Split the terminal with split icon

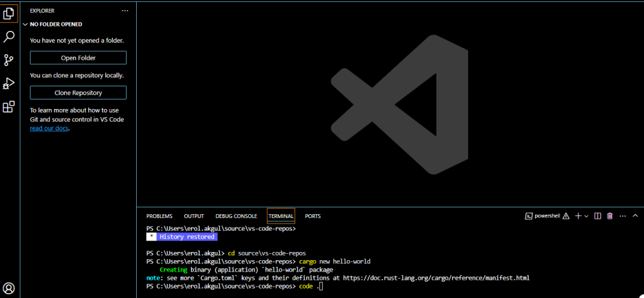pos(598,216)
